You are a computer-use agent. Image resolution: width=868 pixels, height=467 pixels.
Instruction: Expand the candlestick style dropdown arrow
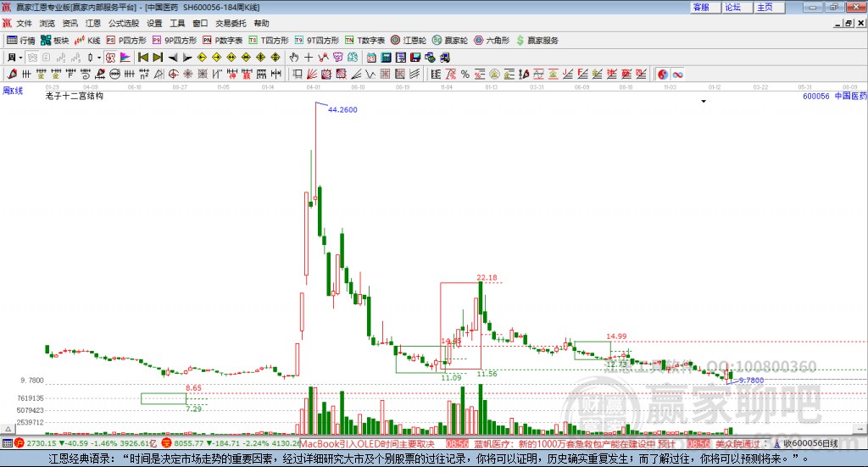[x=99, y=58]
